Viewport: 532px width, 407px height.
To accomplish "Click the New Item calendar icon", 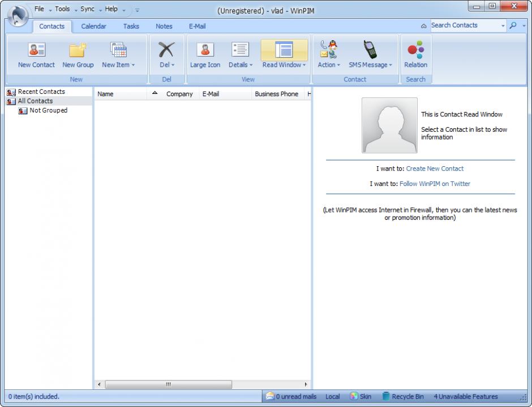I will (x=118, y=50).
